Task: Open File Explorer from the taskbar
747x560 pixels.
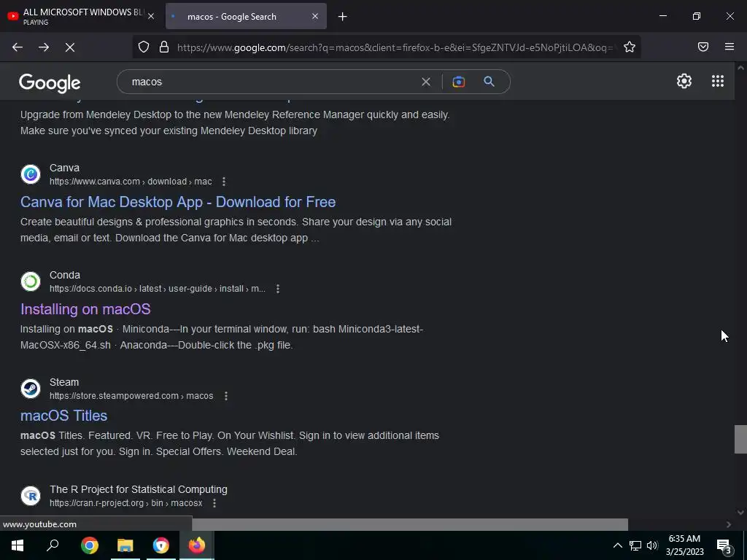Action: click(125, 545)
